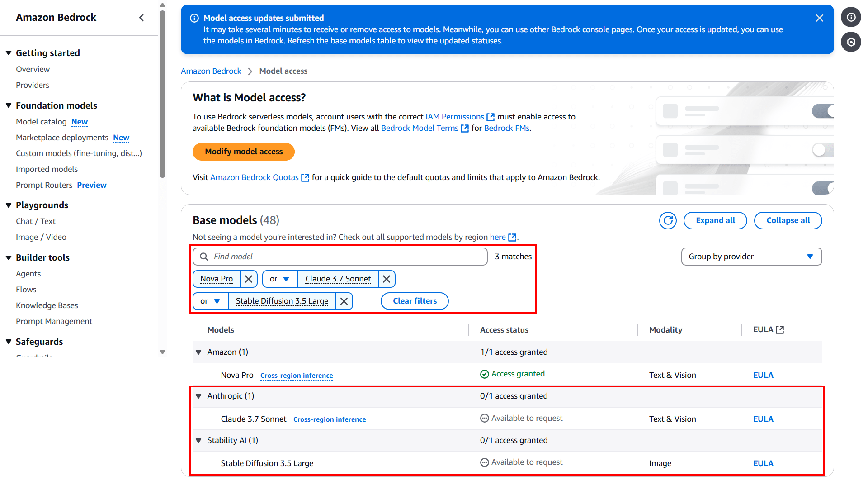Screen dimensions: 868x500
Task: Refresh the base models table
Action: (x=668, y=220)
